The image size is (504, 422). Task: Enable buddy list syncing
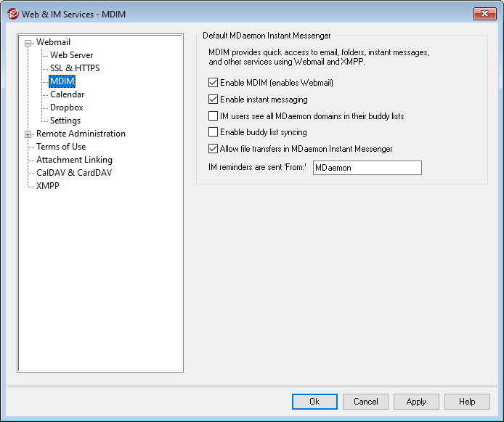pyautogui.click(x=214, y=132)
